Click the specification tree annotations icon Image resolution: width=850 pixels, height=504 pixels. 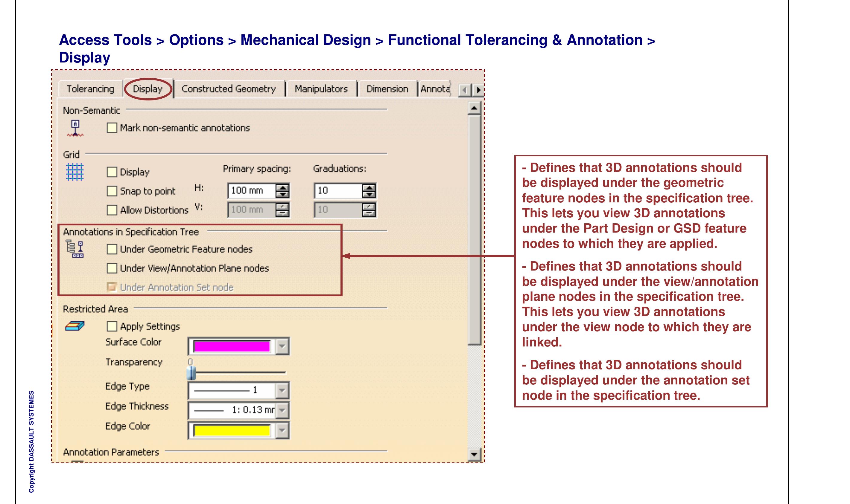pos(74,250)
